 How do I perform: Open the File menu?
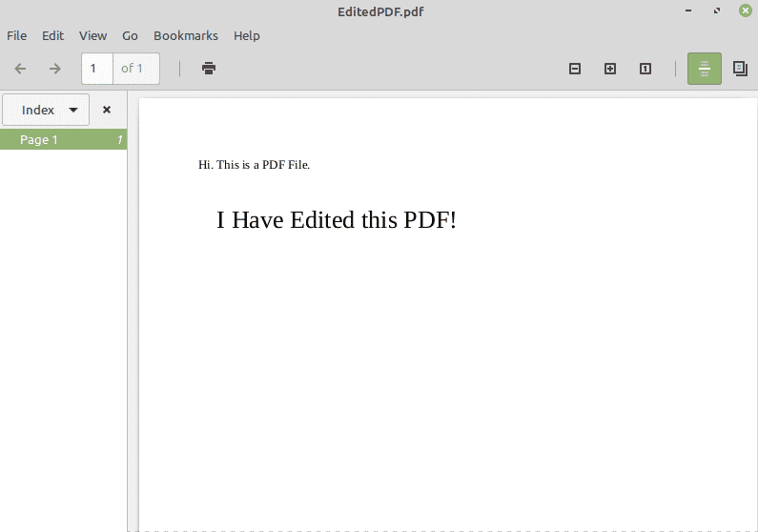coord(16,36)
